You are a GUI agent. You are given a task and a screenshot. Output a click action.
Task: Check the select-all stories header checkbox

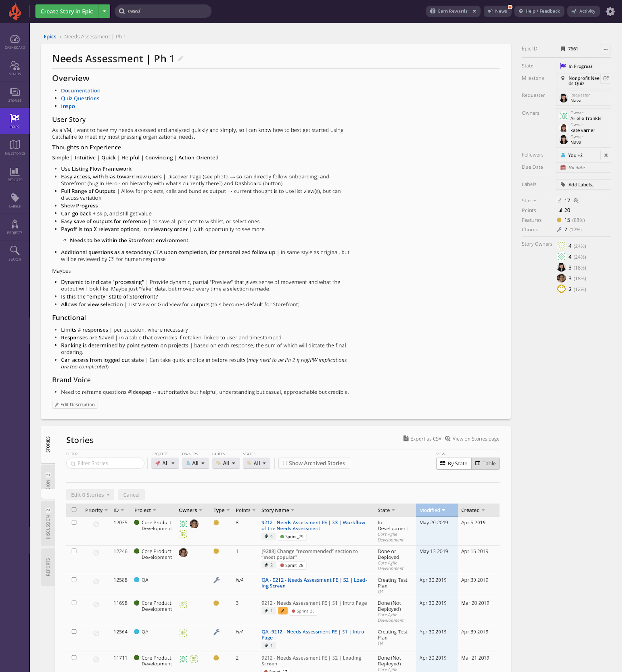[x=74, y=510]
